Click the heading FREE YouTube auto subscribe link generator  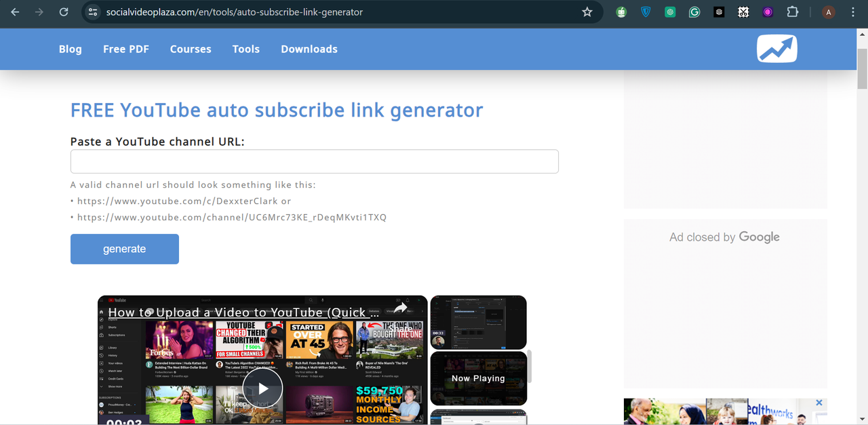click(x=277, y=110)
